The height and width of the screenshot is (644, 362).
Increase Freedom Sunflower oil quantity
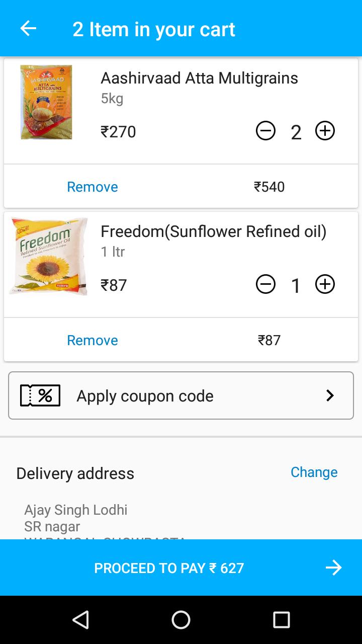(x=325, y=285)
